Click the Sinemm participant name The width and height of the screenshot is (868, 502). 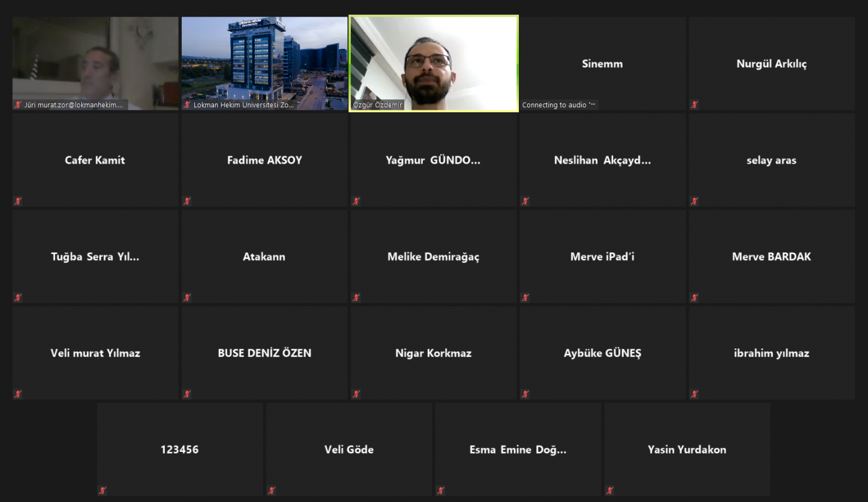[x=603, y=64]
